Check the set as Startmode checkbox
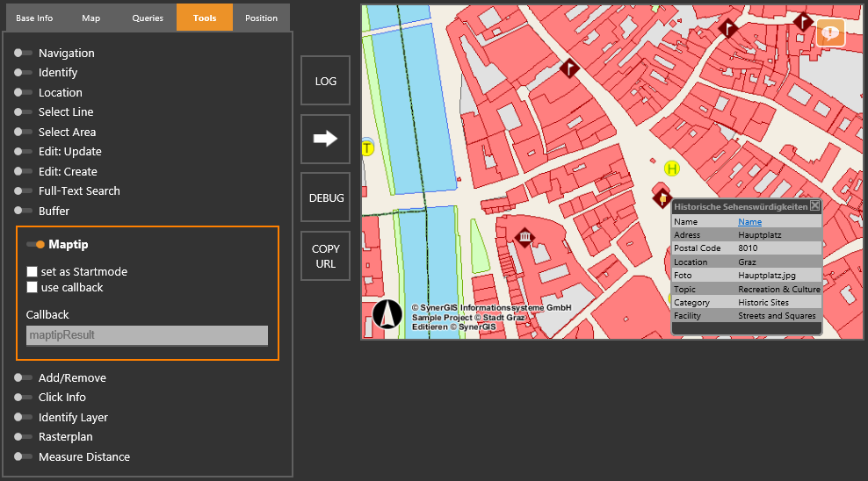 pyautogui.click(x=33, y=271)
